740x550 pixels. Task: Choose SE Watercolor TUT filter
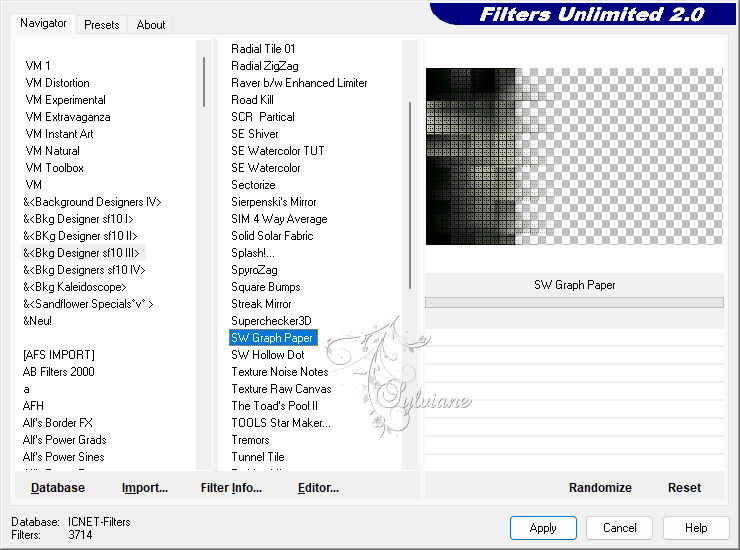point(278,151)
